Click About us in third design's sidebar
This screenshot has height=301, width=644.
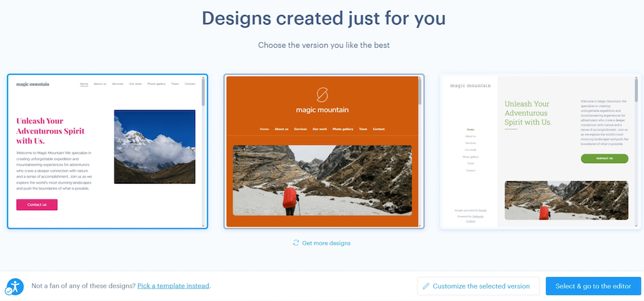(x=470, y=136)
